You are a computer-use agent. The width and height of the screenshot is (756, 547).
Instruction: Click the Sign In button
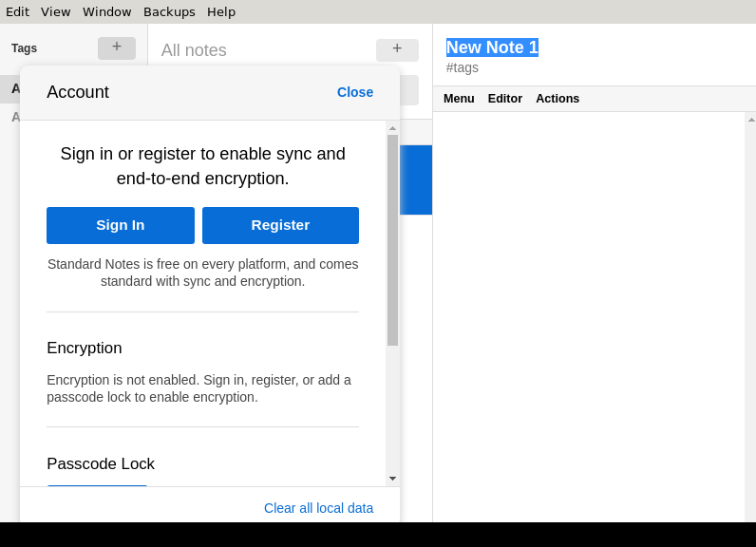click(121, 225)
